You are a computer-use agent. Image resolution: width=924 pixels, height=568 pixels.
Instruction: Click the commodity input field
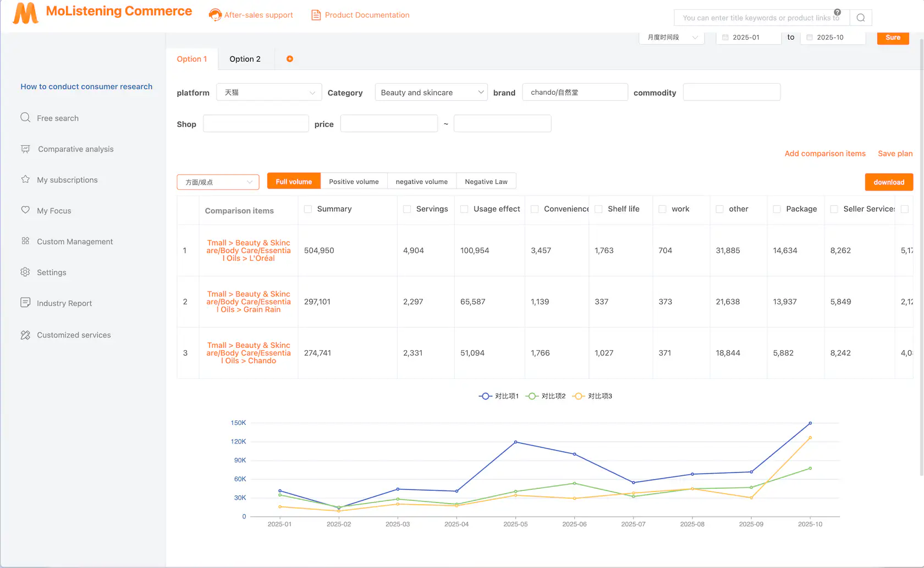click(732, 92)
